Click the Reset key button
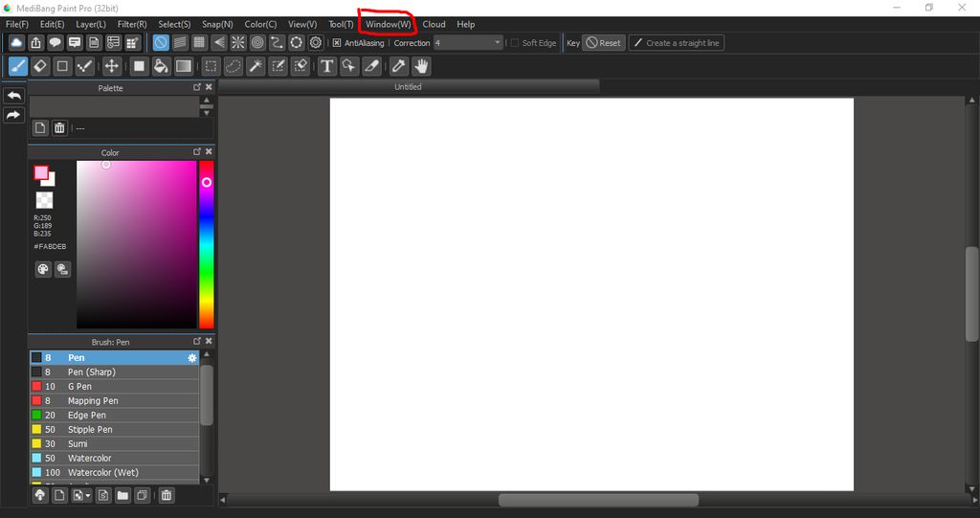This screenshot has height=518, width=980. [604, 42]
